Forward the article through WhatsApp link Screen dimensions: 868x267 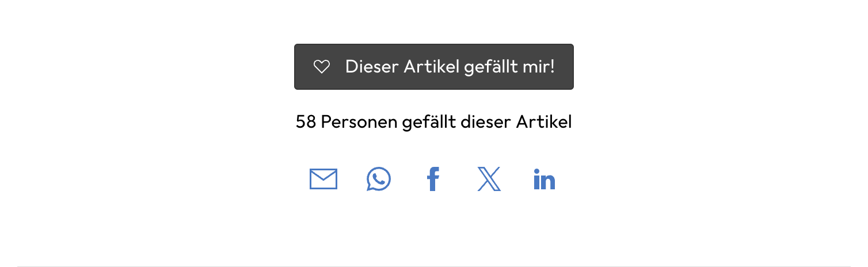[379, 179]
